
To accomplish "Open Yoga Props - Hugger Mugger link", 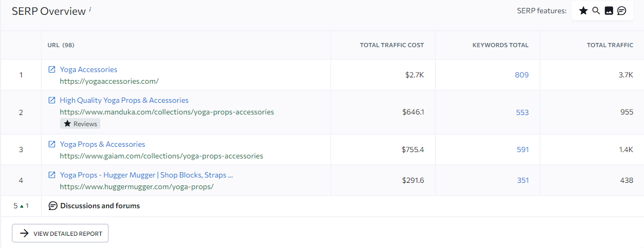I will 147,175.
